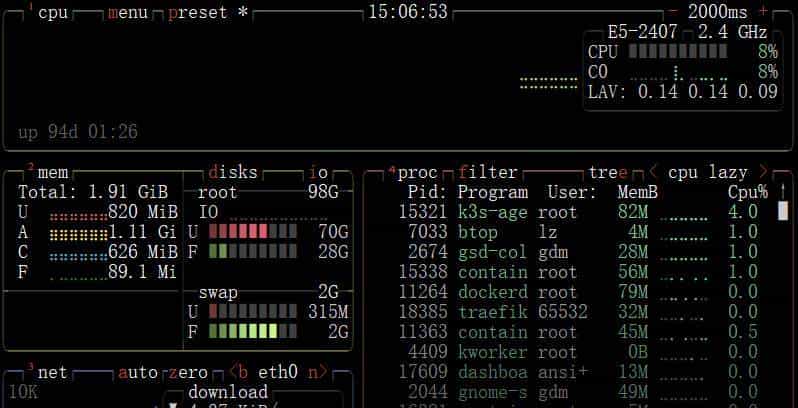This screenshot has width=798, height=408.
Task: Switch to next network interface with n arrow
Action: point(319,372)
